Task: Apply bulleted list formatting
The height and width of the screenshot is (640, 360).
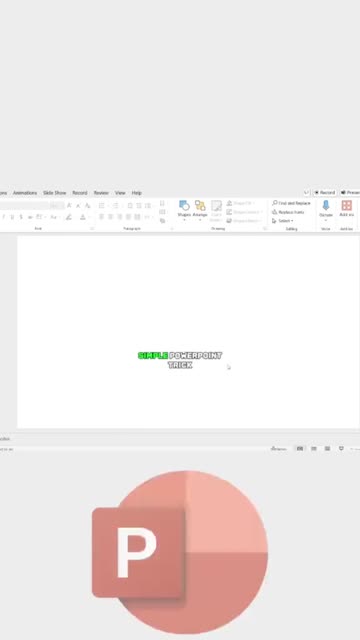Action: [102, 206]
